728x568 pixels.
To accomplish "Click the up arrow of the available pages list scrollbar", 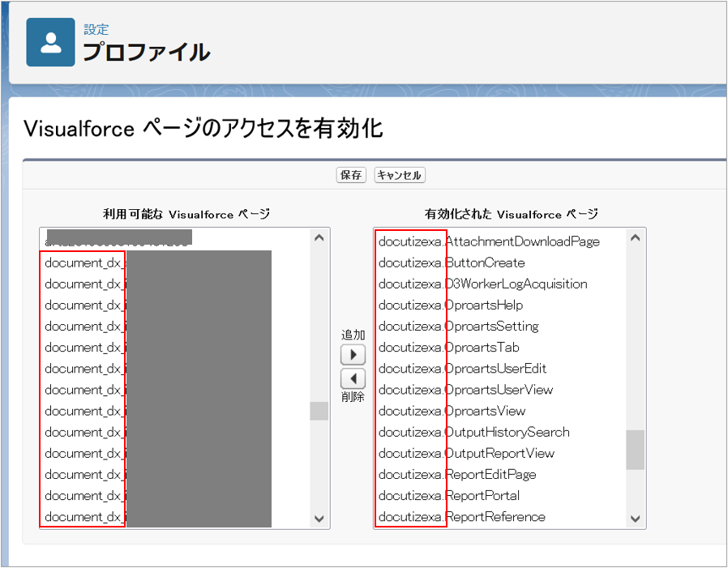I will pyautogui.click(x=319, y=238).
